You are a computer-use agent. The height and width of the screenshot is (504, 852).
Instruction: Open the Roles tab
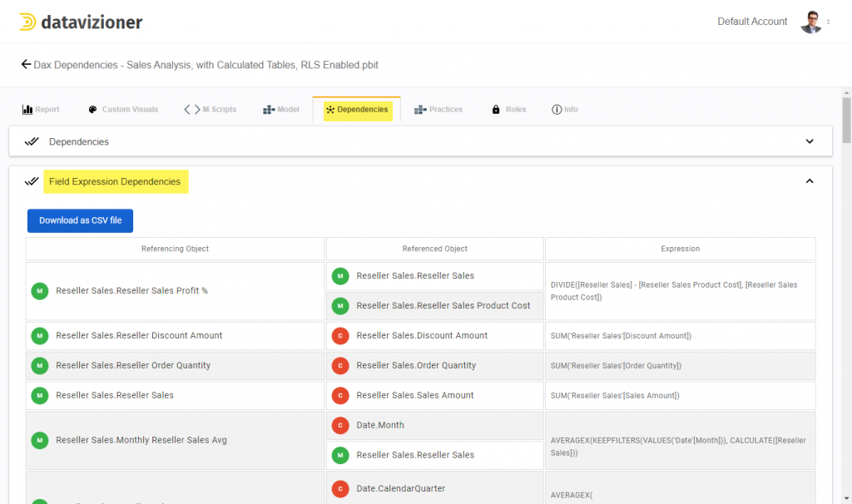pos(508,109)
